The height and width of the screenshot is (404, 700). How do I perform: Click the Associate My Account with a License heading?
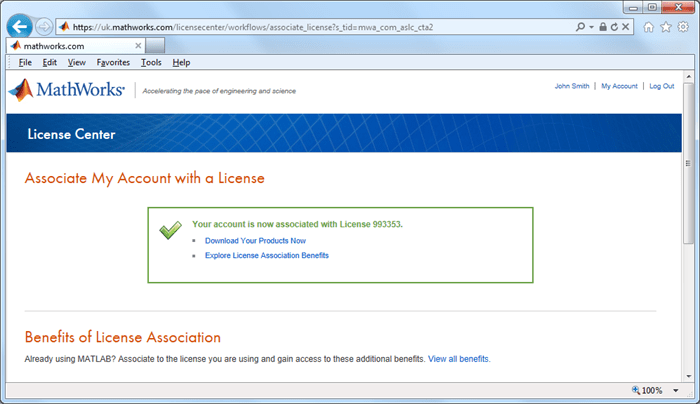coord(145,178)
